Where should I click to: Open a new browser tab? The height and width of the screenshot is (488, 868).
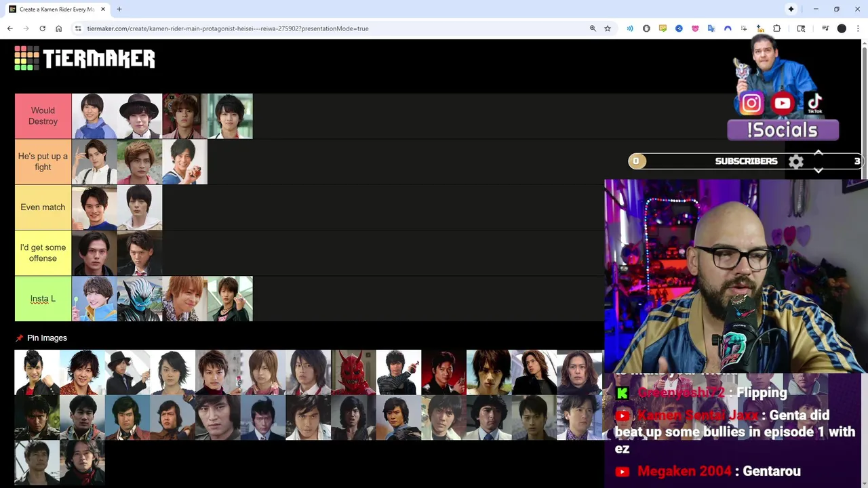(x=119, y=9)
